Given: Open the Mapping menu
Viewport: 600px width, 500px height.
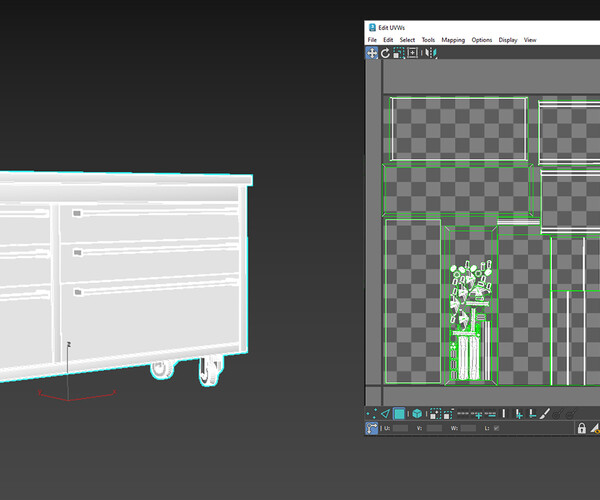Looking at the screenshot, I should point(453,40).
